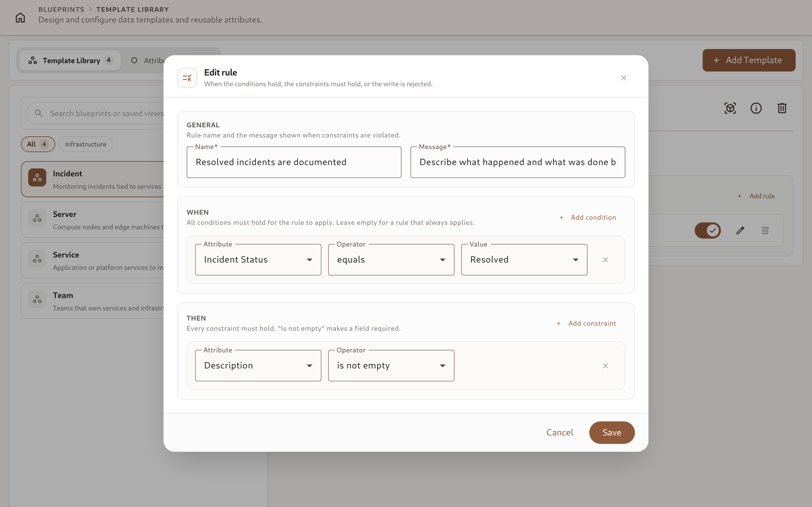Remove the Incident Status condition row
Image resolution: width=812 pixels, height=507 pixels.
pos(605,260)
